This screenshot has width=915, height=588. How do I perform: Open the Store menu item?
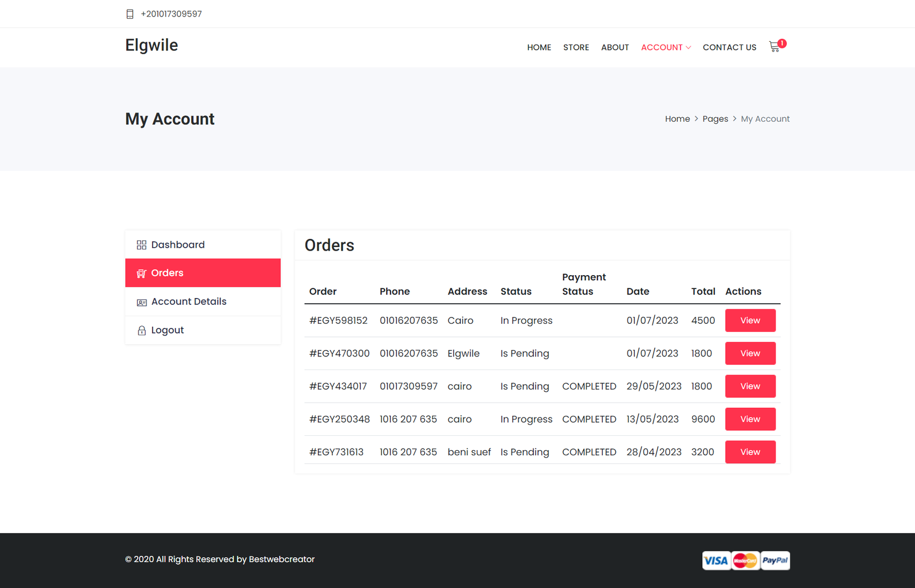pyautogui.click(x=576, y=47)
